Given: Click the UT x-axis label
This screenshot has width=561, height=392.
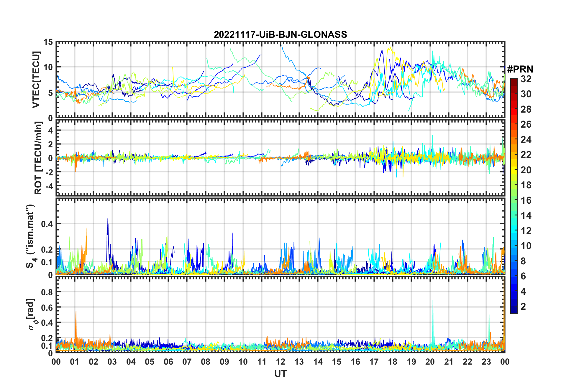Looking at the screenshot, I should [280, 374].
